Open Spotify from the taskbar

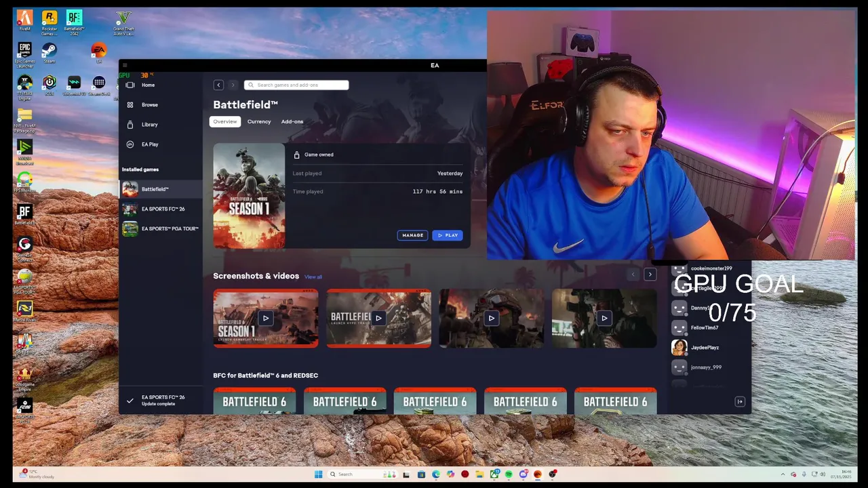click(x=509, y=474)
